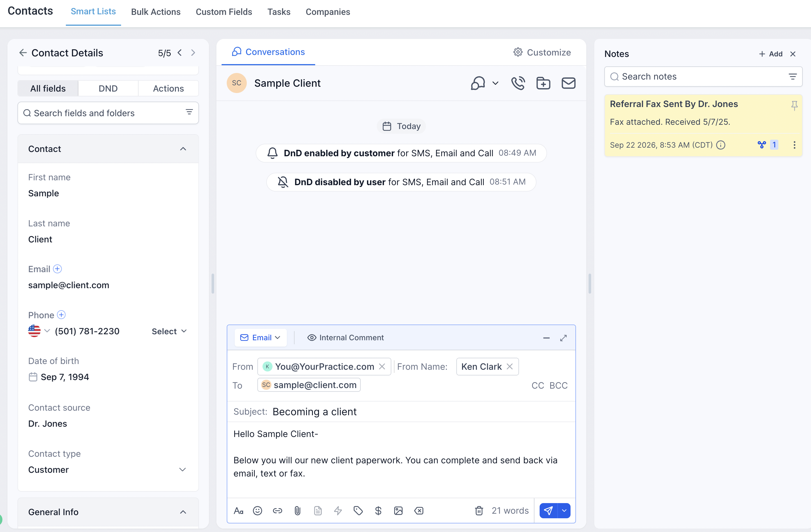The image size is (811, 532).
Task: Click the Search notes field
Action: point(703,77)
